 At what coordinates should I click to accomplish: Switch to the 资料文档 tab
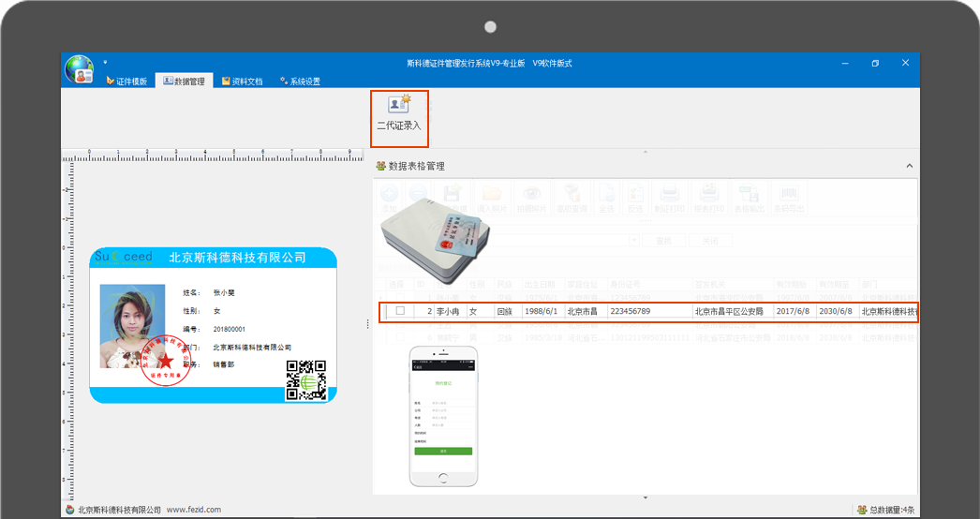(x=243, y=82)
